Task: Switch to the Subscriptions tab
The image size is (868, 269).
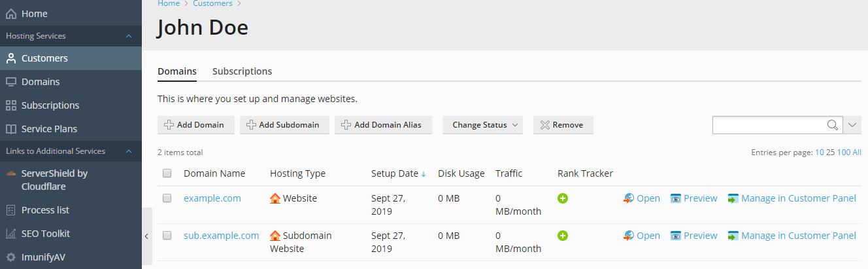Action: pyautogui.click(x=242, y=71)
